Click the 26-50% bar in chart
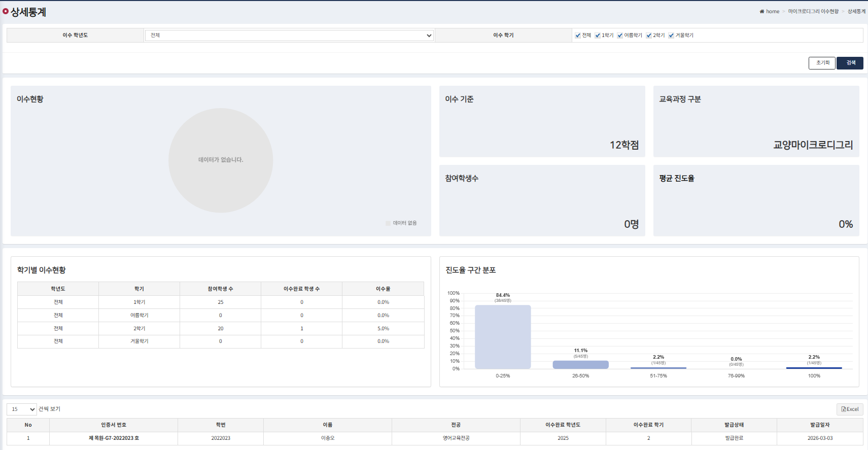 580,365
